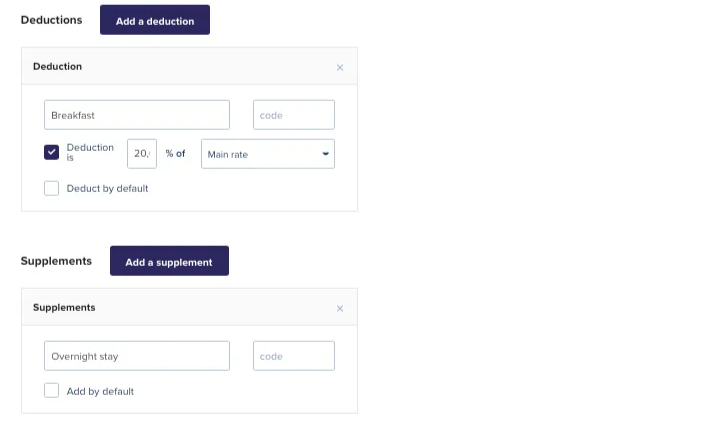Click the Add a deduction button

pos(155,21)
